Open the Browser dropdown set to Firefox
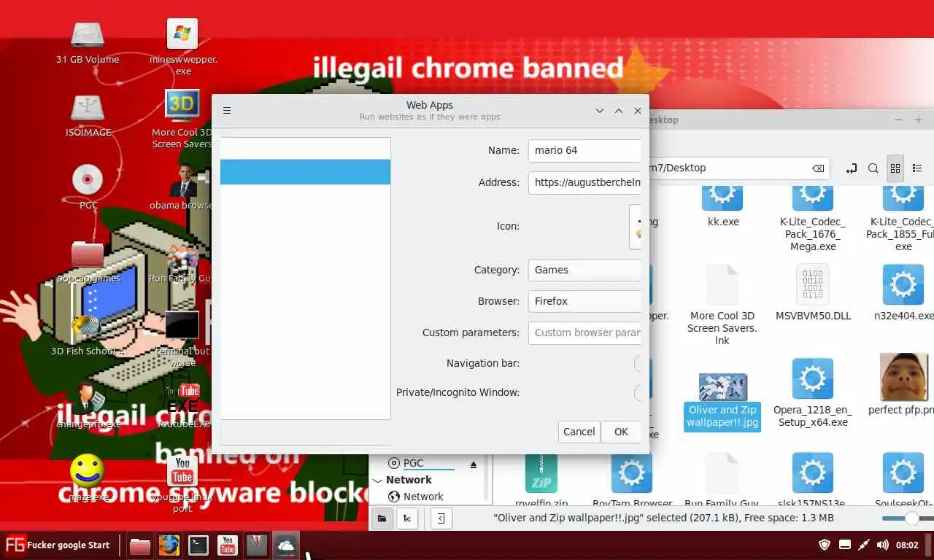Image resolution: width=934 pixels, height=560 pixels. (584, 301)
